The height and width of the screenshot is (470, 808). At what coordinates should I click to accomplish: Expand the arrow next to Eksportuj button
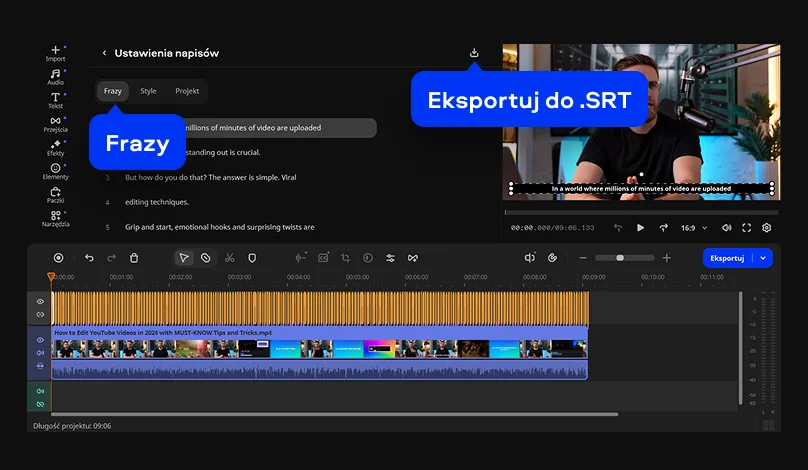pyautogui.click(x=765, y=258)
